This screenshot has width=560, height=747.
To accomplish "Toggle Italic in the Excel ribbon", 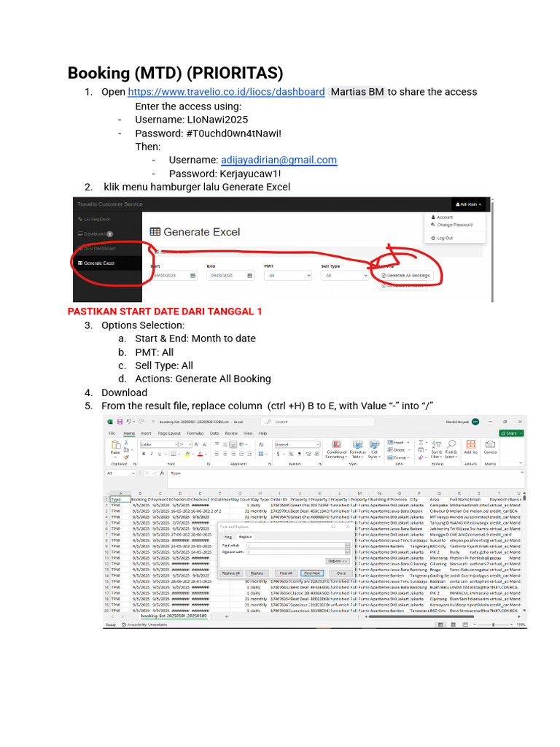I will [x=152, y=454].
